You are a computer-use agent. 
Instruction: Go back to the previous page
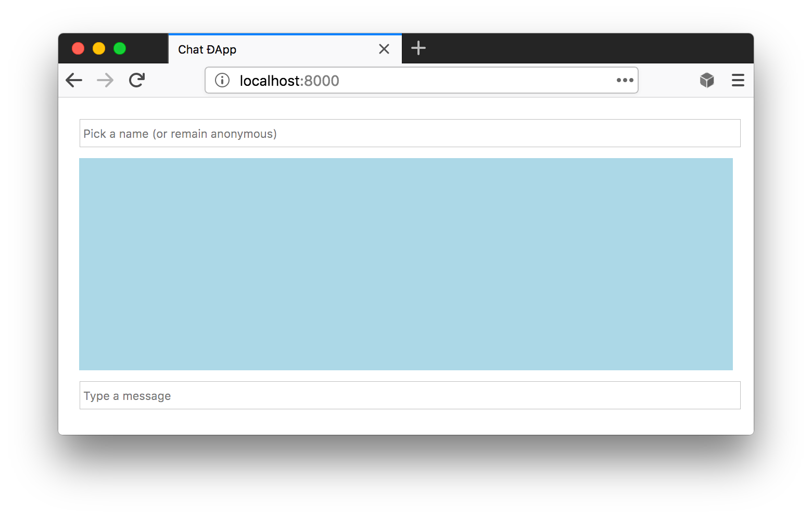coord(74,80)
